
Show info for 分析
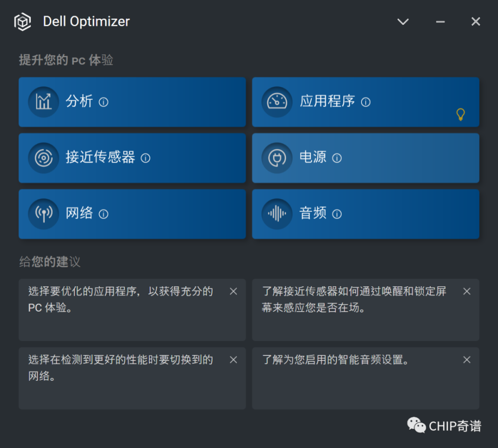coord(104,102)
